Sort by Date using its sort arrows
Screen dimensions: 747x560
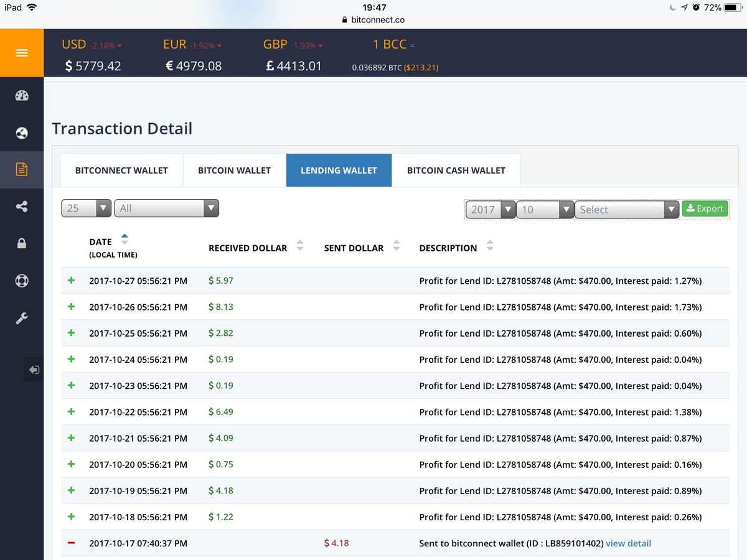coord(125,238)
